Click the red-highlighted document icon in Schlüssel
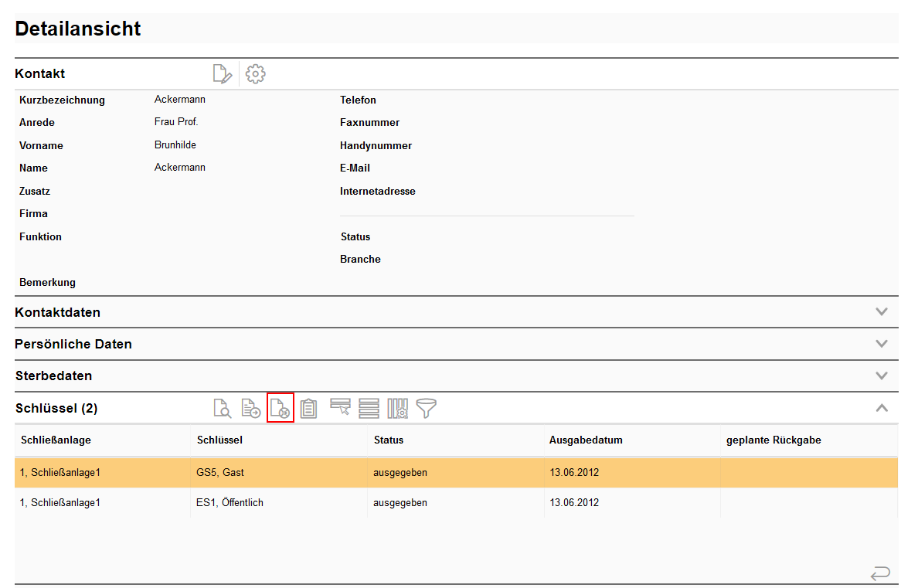This screenshot has height=588, width=901. [280, 408]
